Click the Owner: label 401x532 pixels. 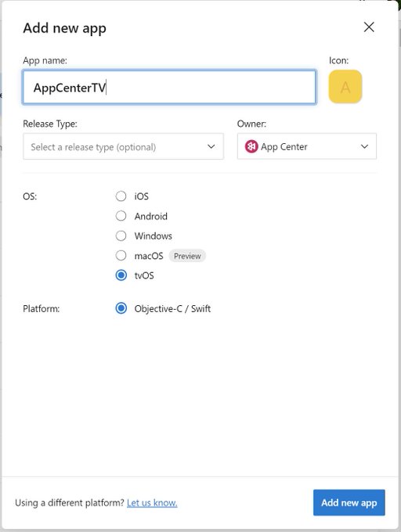pos(251,124)
